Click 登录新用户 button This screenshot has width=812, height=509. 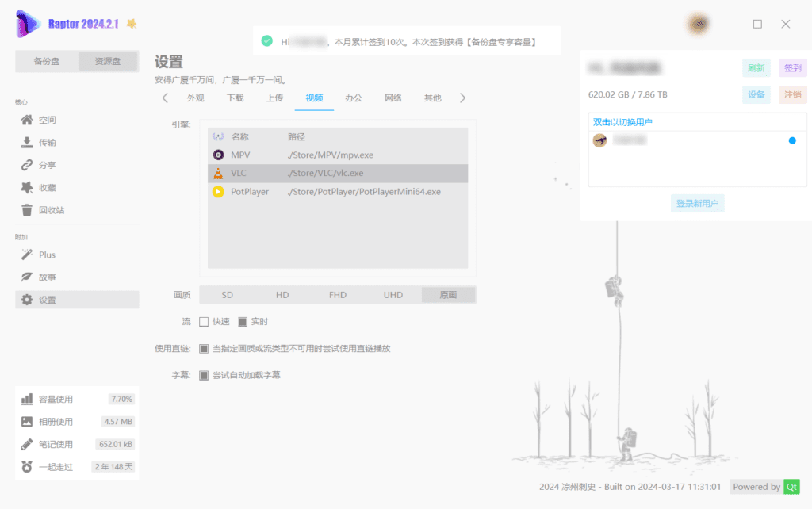click(x=697, y=204)
